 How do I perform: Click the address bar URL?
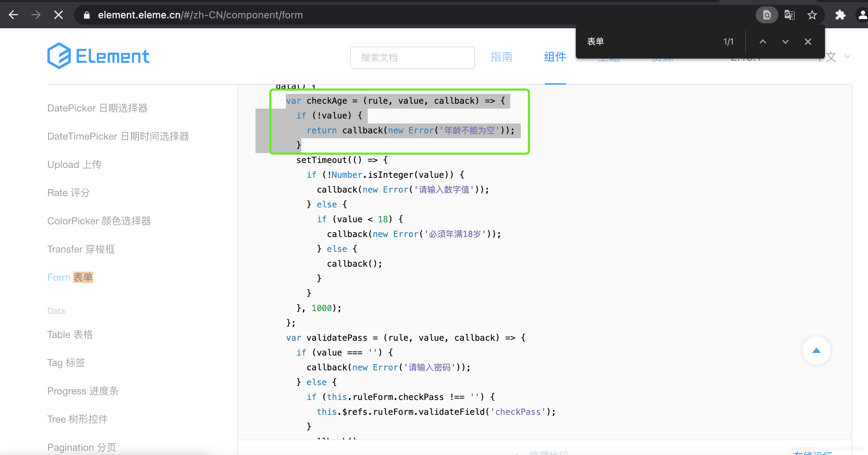(200, 15)
